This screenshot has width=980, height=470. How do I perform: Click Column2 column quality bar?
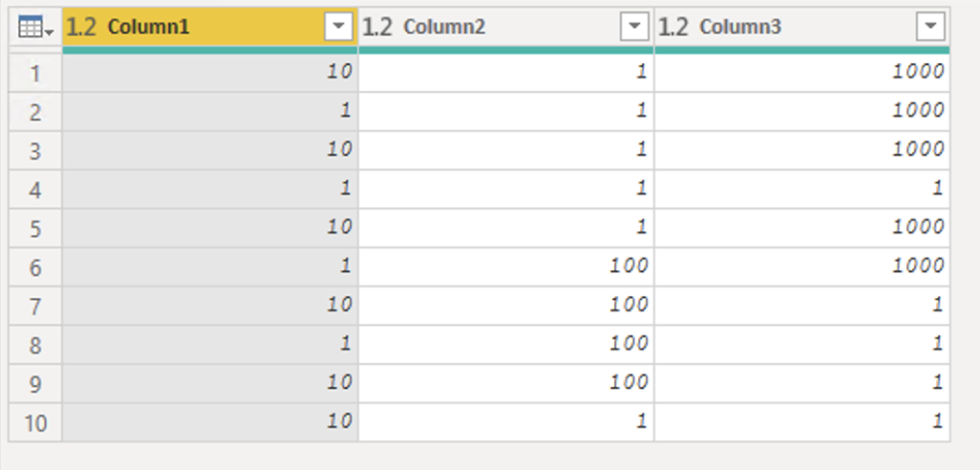[506, 50]
